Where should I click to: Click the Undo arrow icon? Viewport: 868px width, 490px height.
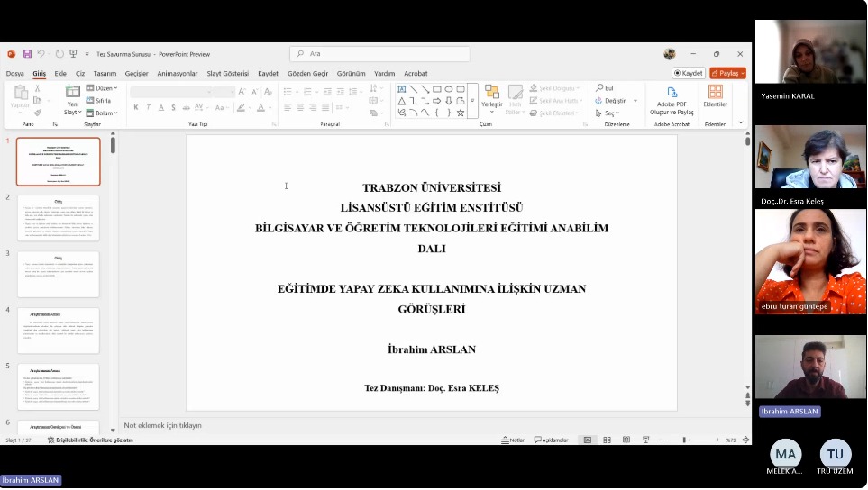pyautogui.click(x=41, y=54)
